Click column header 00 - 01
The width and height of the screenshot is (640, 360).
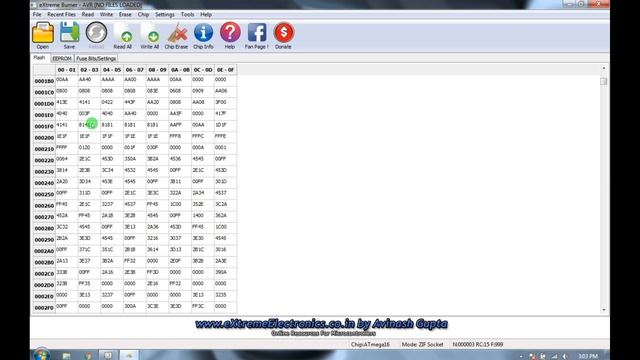67,70
